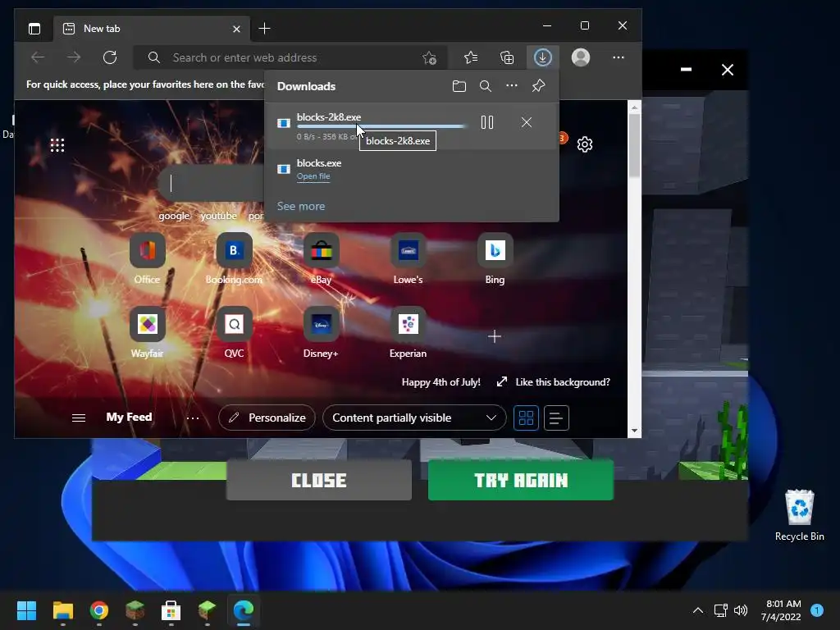Image resolution: width=840 pixels, height=630 pixels.
Task: Minimize the game window behind Edge
Action: pyautogui.click(x=686, y=69)
